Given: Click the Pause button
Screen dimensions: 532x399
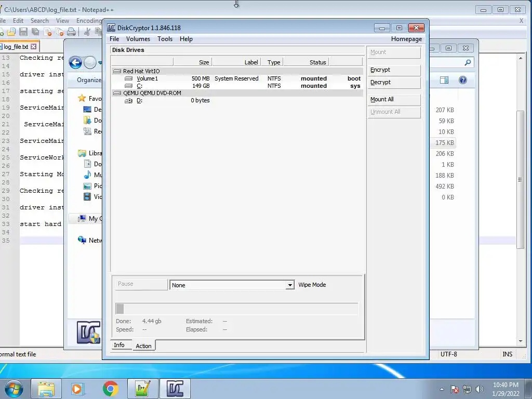Looking at the screenshot, I should pos(141,284).
